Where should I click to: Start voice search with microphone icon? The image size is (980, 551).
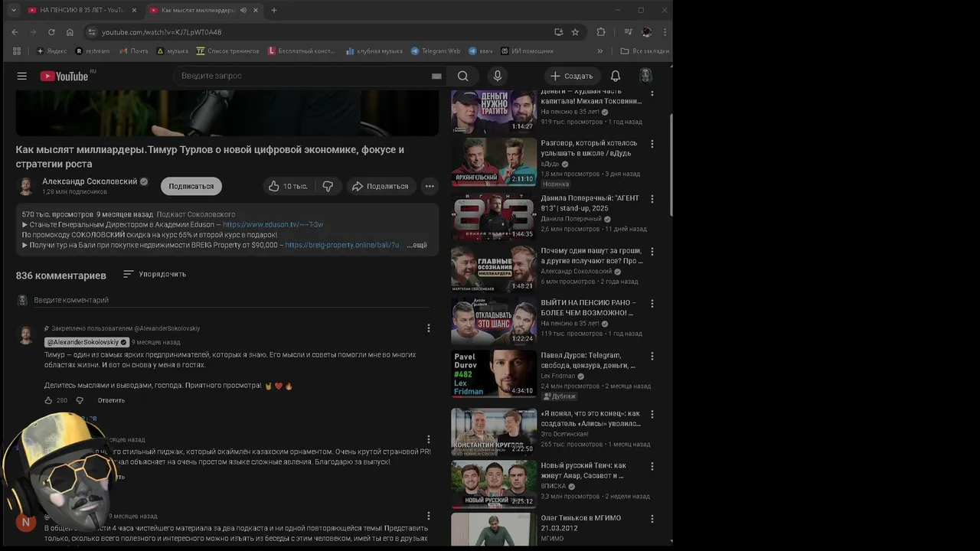(x=498, y=76)
